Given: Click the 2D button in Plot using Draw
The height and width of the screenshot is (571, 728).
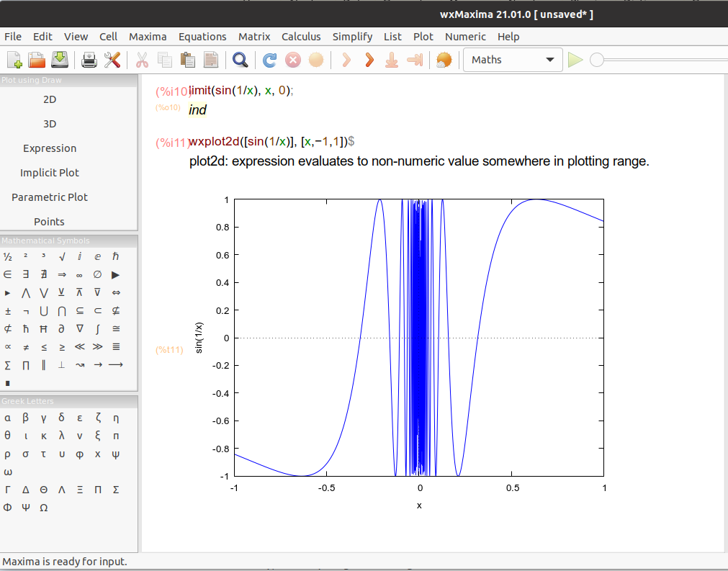Looking at the screenshot, I should pyautogui.click(x=50, y=99).
